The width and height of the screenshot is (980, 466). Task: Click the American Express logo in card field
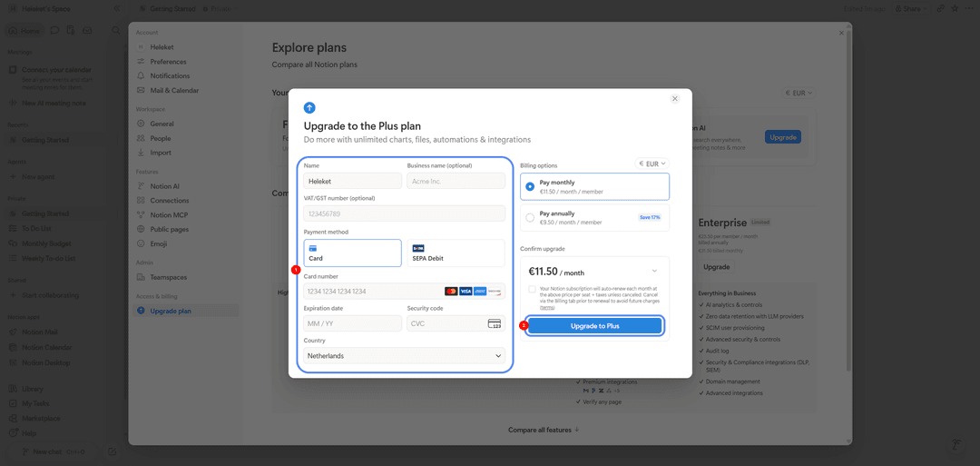pyautogui.click(x=480, y=292)
